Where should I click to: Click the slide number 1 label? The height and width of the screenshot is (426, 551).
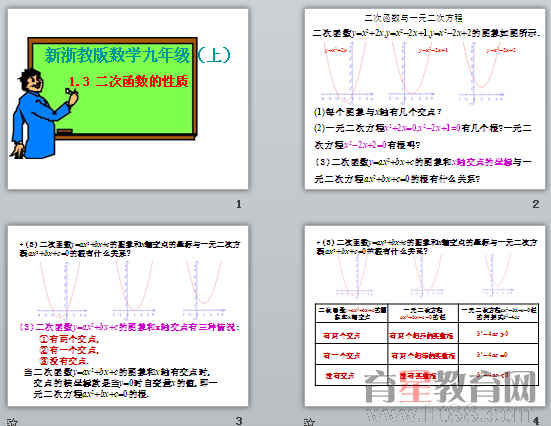pos(239,204)
